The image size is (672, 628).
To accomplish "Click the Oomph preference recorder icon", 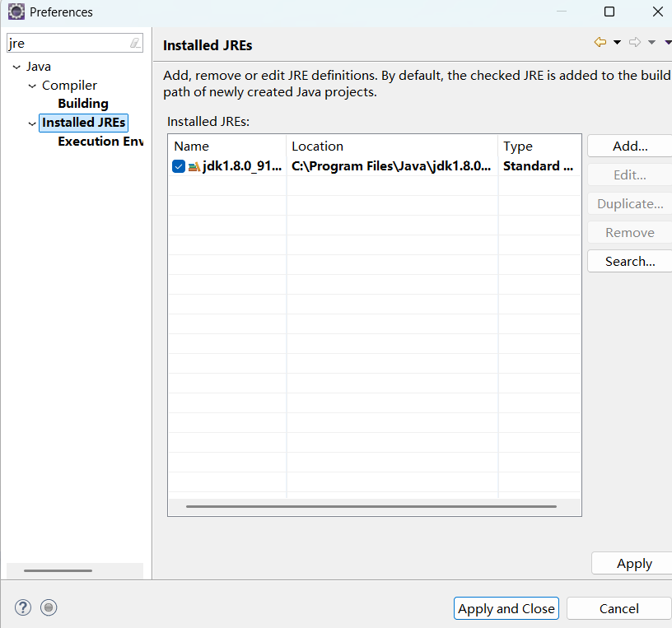I will click(x=49, y=607).
